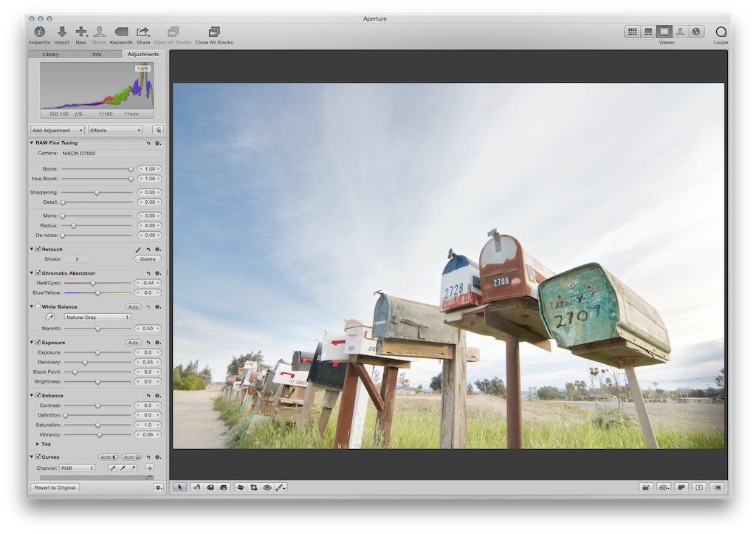Switch to Browser grid view
Viewport: 756px width, 534px height.
632,31
